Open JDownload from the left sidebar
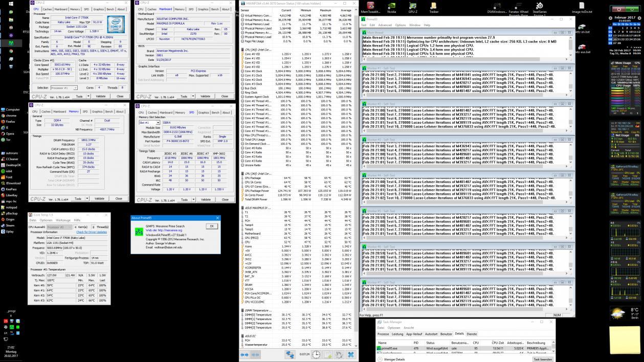The width and height of the screenshot is (644, 362). tap(11, 183)
